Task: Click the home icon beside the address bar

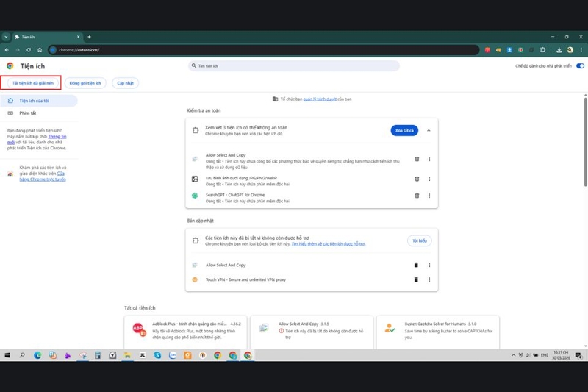Action: point(40,50)
